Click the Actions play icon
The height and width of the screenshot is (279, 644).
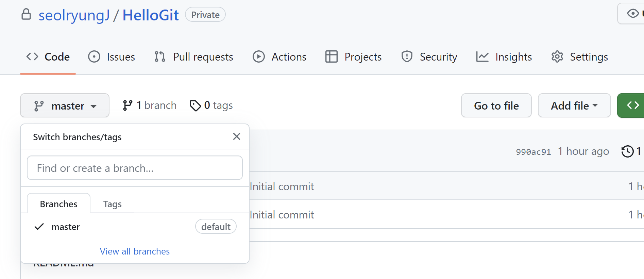pyautogui.click(x=259, y=56)
